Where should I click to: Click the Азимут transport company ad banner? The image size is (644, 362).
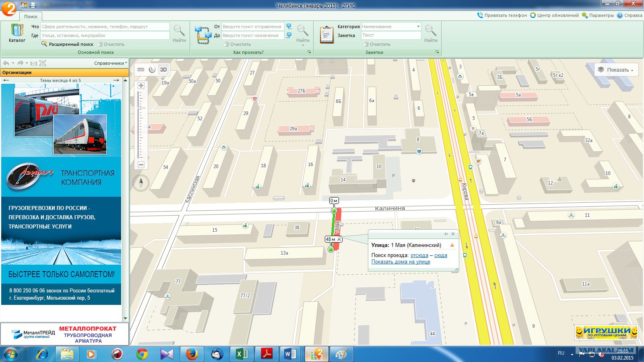61,194
